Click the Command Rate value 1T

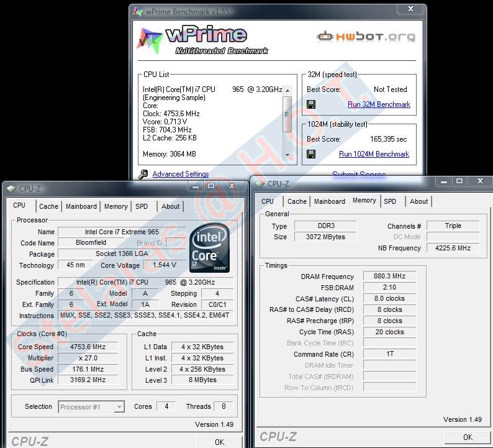(389, 354)
